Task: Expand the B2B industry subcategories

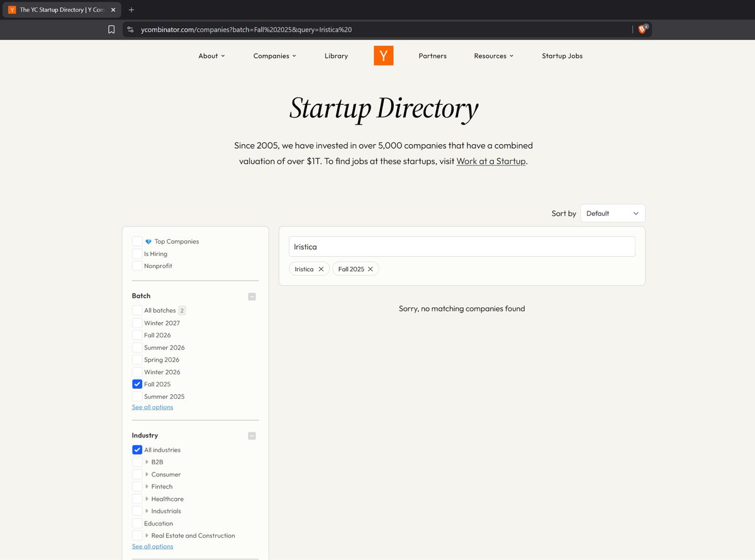Action: [147, 462]
